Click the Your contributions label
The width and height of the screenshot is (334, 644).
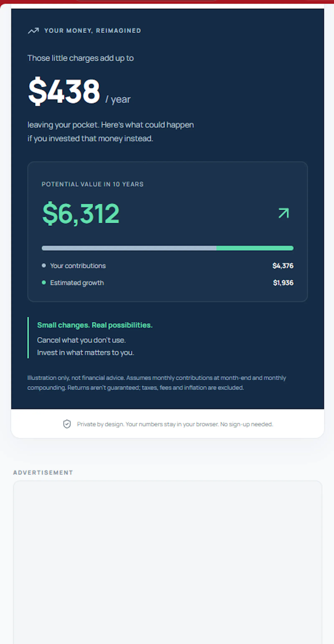click(78, 266)
